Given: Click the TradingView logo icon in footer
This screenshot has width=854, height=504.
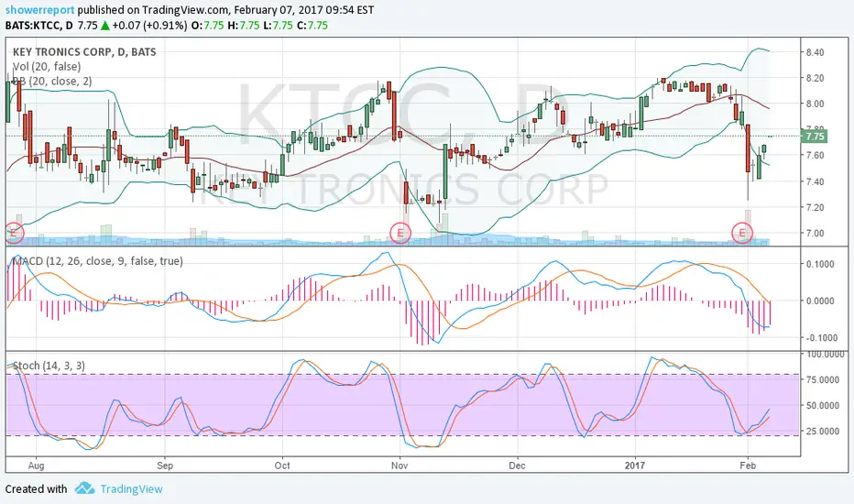Looking at the screenshot, I should [85, 488].
